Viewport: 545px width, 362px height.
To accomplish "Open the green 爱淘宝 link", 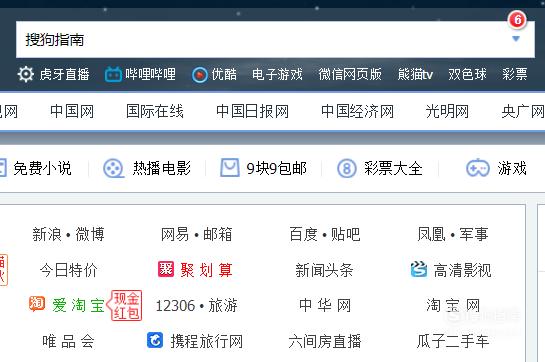I will point(78,305).
